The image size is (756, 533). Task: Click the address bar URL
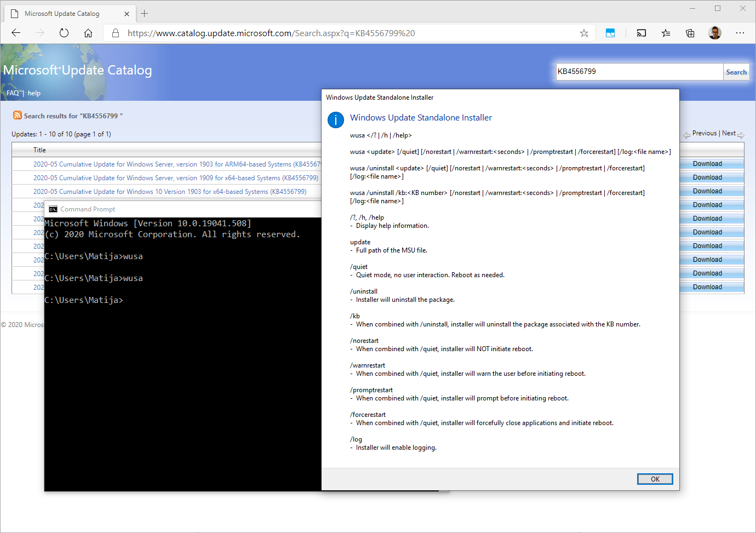(x=271, y=33)
